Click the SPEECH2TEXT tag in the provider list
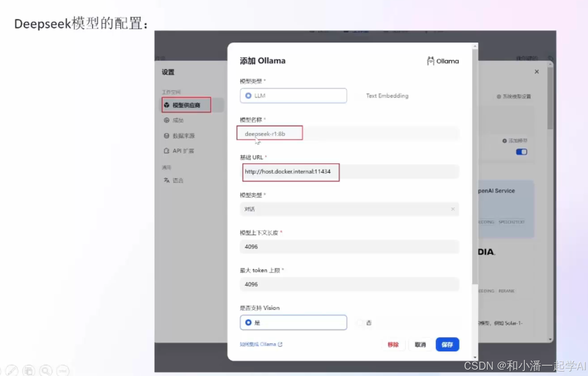Viewport: 588px width, 376px height. (x=511, y=222)
